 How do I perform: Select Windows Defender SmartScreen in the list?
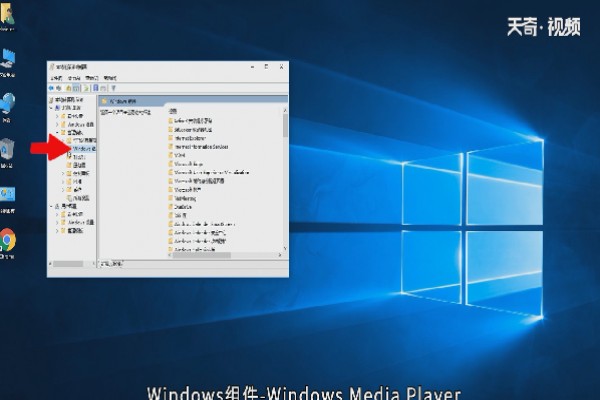click(x=204, y=224)
